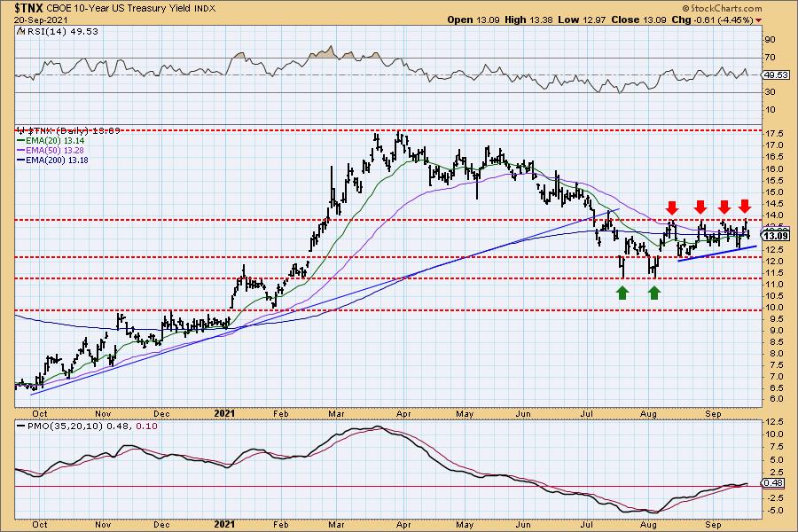Click the 16.0 label on the price axis
The width and height of the screenshot is (798, 532).
[x=773, y=169]
